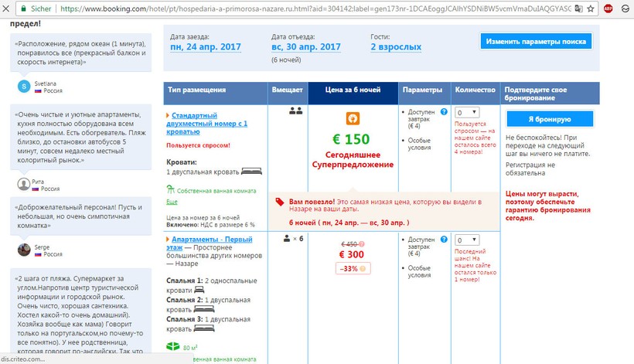634x364 pixels.
Task: Click breakfast help icon in the Apartments row
Action: 444,241
